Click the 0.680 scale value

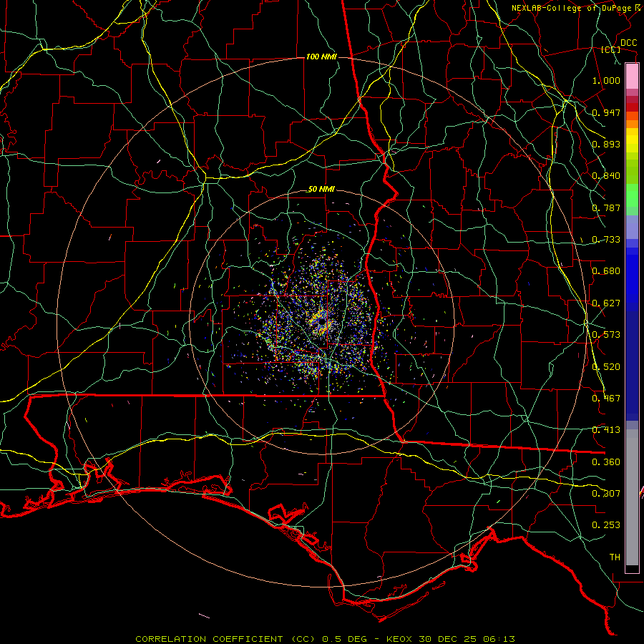pyautogui.click(x=606, y=271)
